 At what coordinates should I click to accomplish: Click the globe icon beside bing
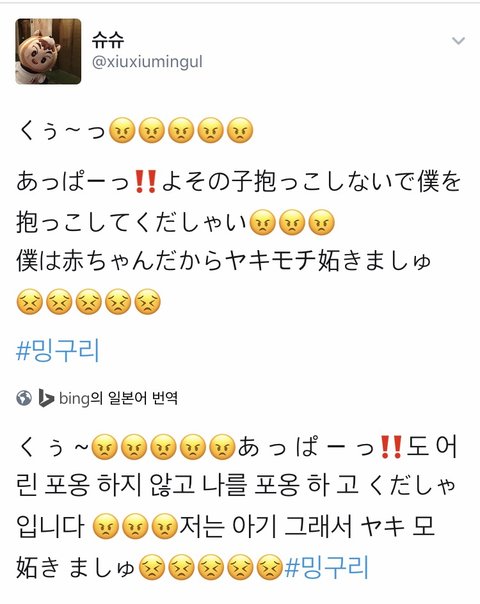click(x=24, y=398)
